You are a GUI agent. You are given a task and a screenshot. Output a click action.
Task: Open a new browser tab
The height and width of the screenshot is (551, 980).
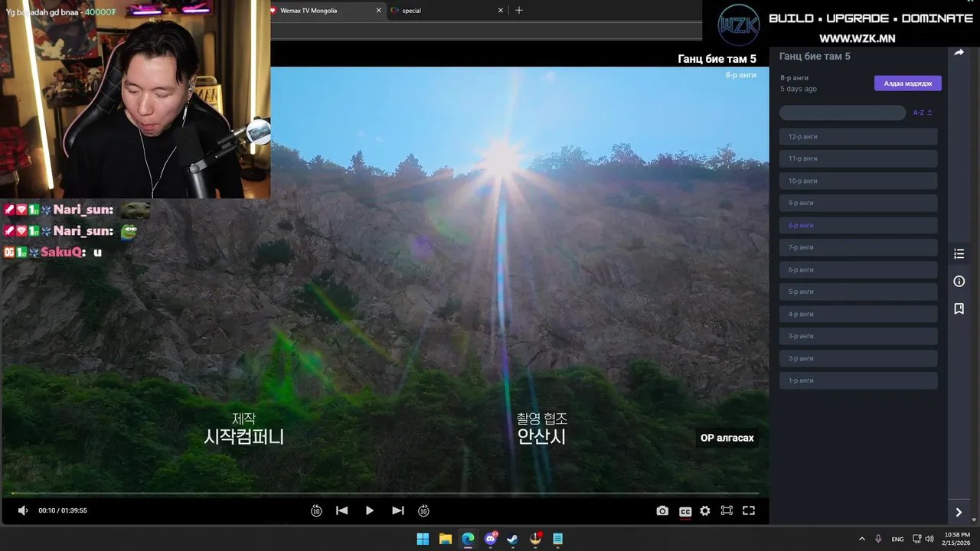[519, 10]
